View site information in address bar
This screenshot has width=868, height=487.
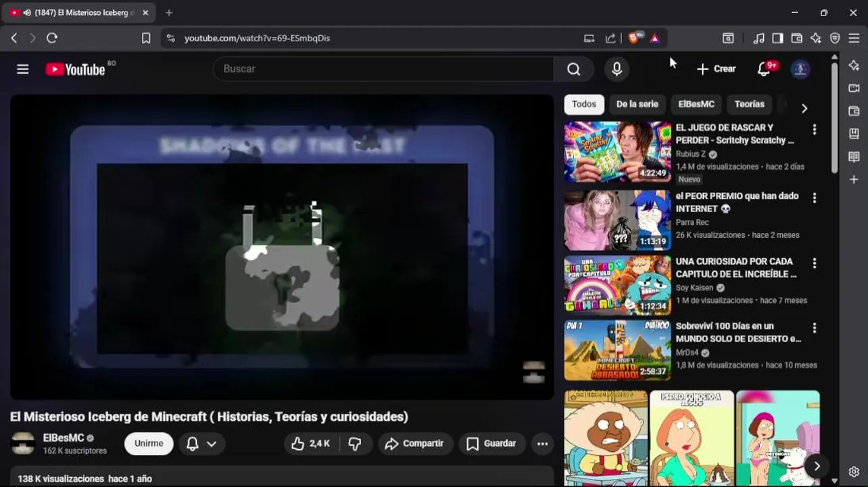[171, 39]
